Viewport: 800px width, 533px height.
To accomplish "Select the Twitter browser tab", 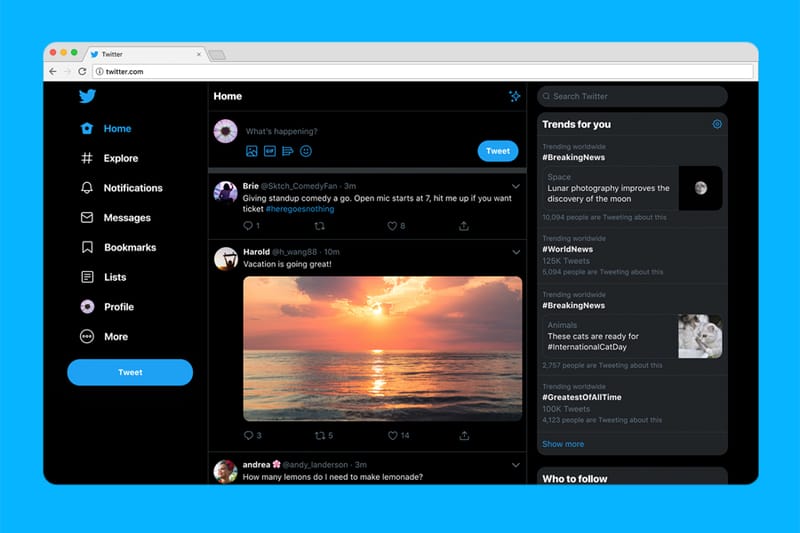I will 145,54.
